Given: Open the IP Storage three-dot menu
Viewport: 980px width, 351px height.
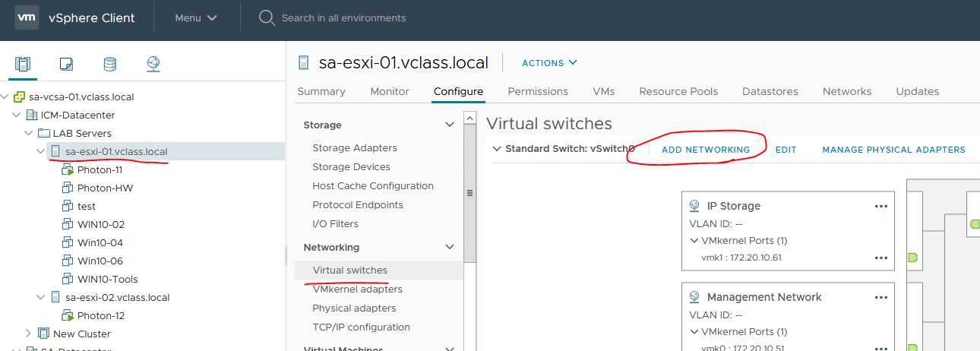Looking at the screenshot, I should pos(881,206).
